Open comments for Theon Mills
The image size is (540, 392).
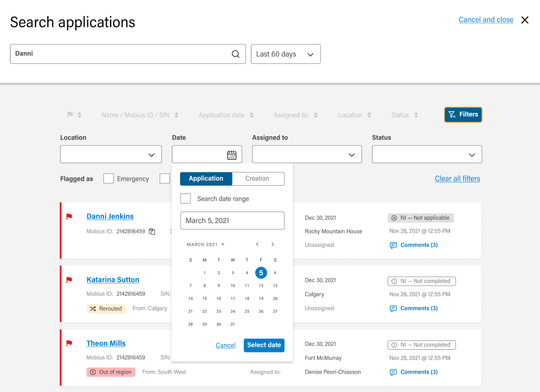[x=414, y=372]
